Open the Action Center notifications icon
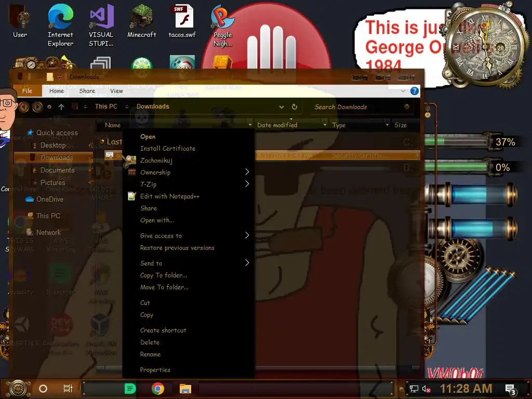Screen dimensions: 532x399 511,389
